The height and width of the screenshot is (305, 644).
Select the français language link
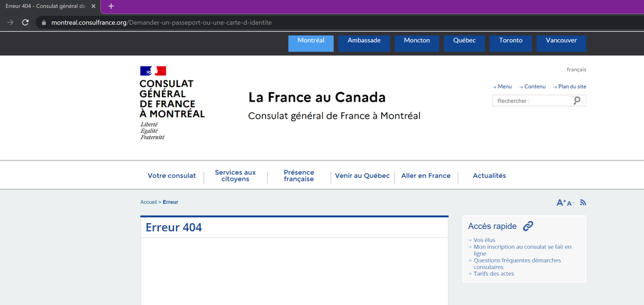576,70
